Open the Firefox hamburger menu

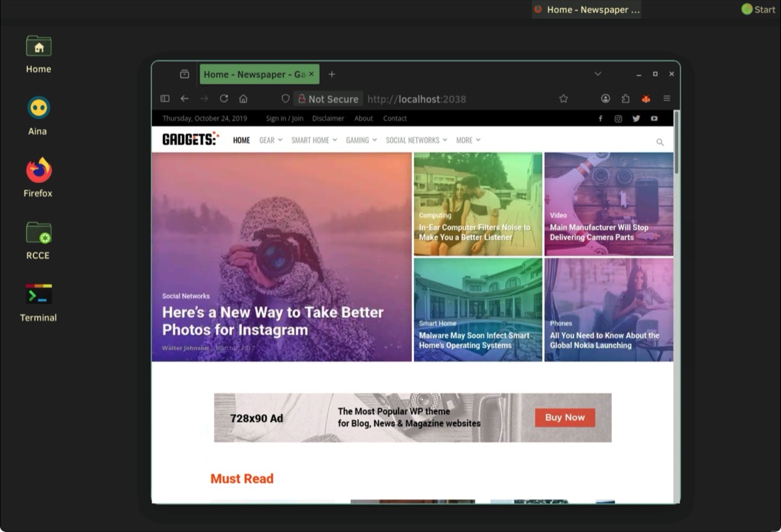(x=666, y=99)
